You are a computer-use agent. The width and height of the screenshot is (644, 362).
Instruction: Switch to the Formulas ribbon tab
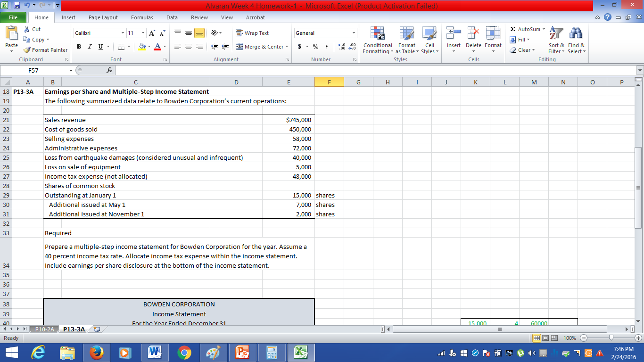142,17
